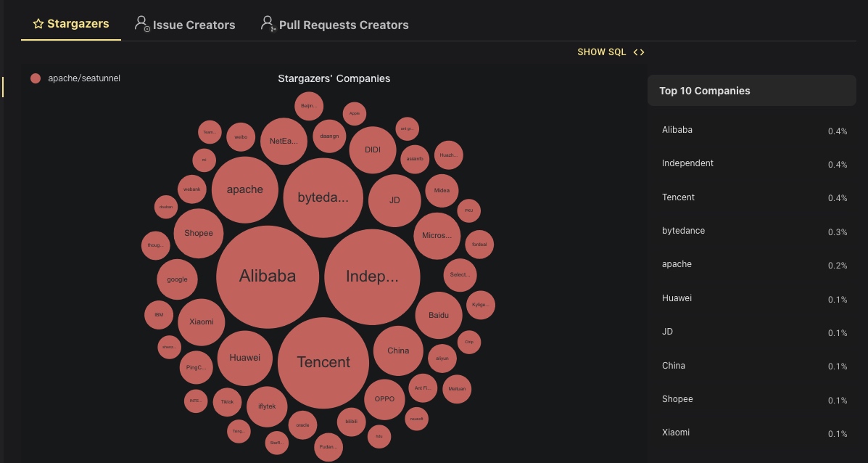Select Shopee row in Top 10 Companies

(677, 399)
